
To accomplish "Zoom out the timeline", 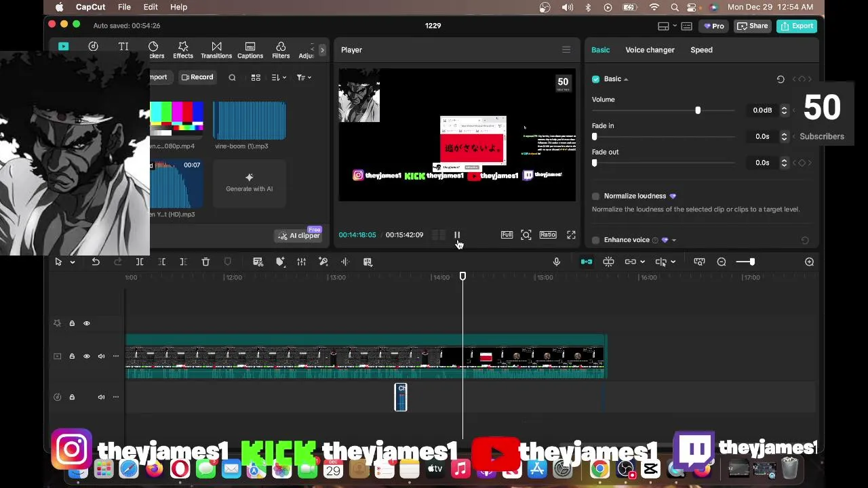I will [x=722, y=262].
